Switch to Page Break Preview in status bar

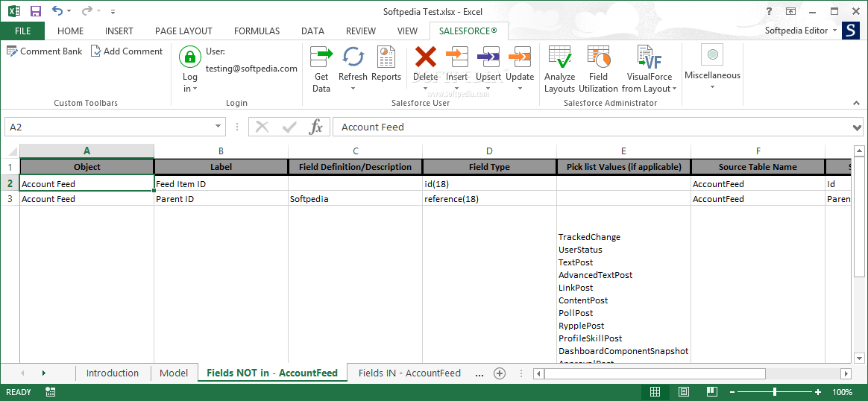712,391
